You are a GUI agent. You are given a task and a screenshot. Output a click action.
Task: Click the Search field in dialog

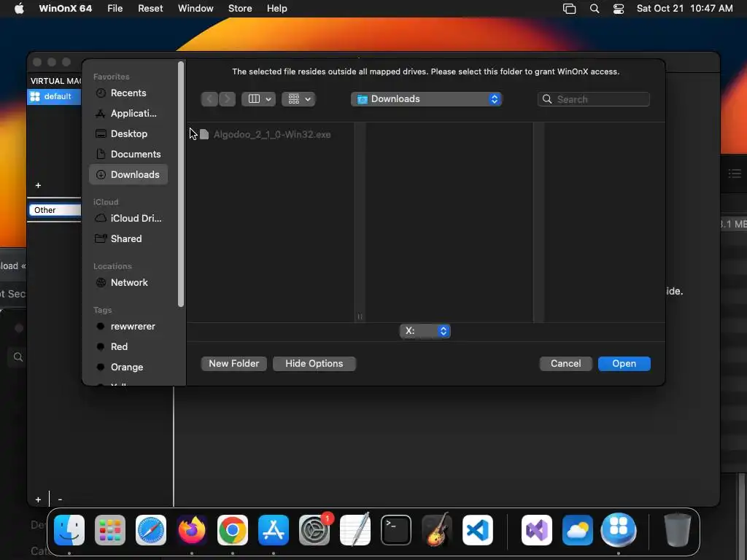coord(594,99)
